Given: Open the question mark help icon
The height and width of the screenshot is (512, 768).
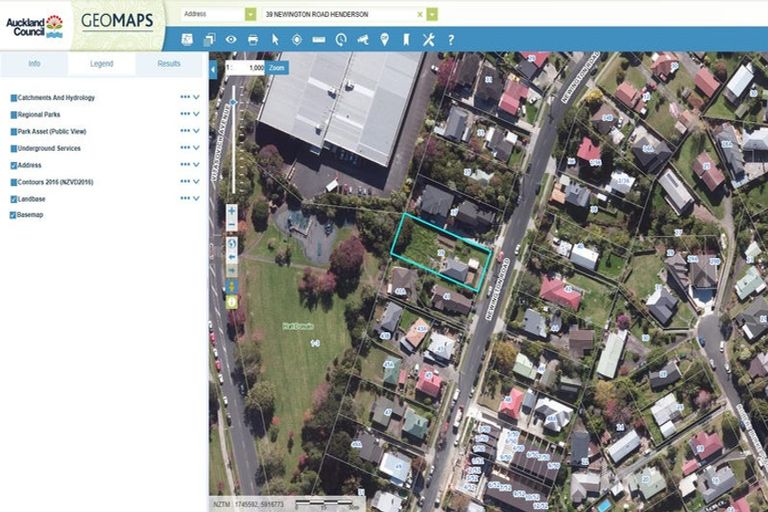Looking at the screenshot, I should coord(451,40).
